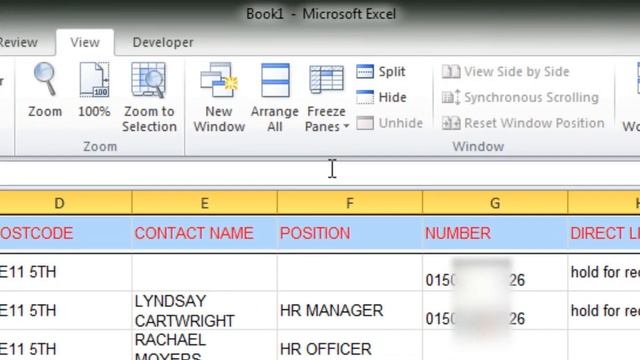Click the POSITION header cell
The image size is (640, 360).
(350, 233)
